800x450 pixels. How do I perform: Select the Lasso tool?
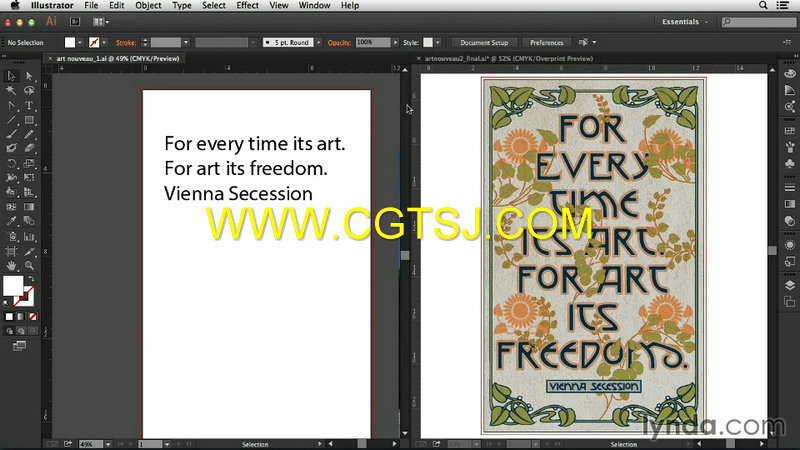tap(29, 91)
